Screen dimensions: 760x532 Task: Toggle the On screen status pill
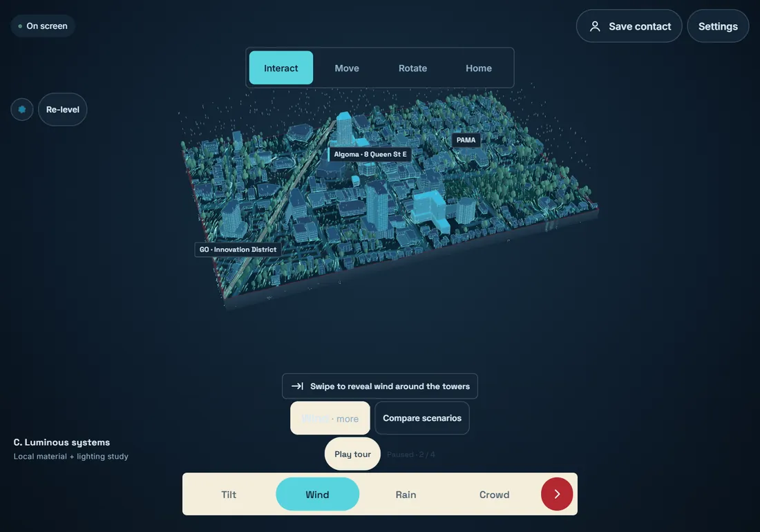(x=43, y=26)
